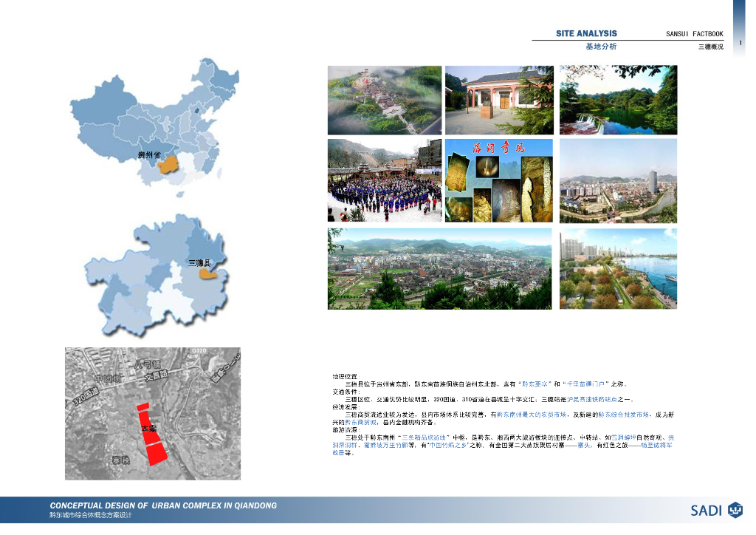Click the 'SANSUI FACTBOOK' header text
756x535 pixels.
click(694, 34)
